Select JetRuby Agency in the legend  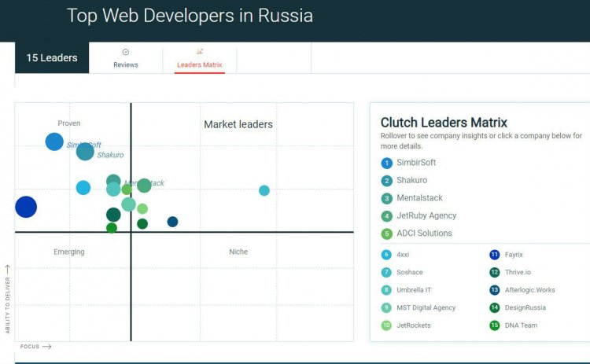pos(426,215)
